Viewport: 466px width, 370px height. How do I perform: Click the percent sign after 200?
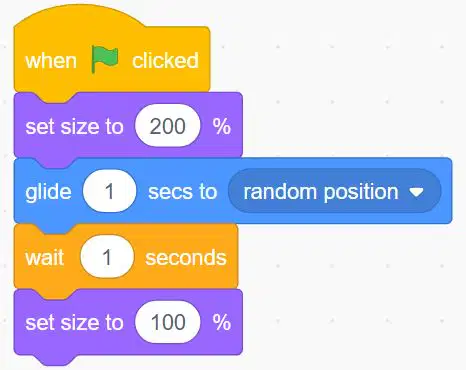(x=222, y=126)
